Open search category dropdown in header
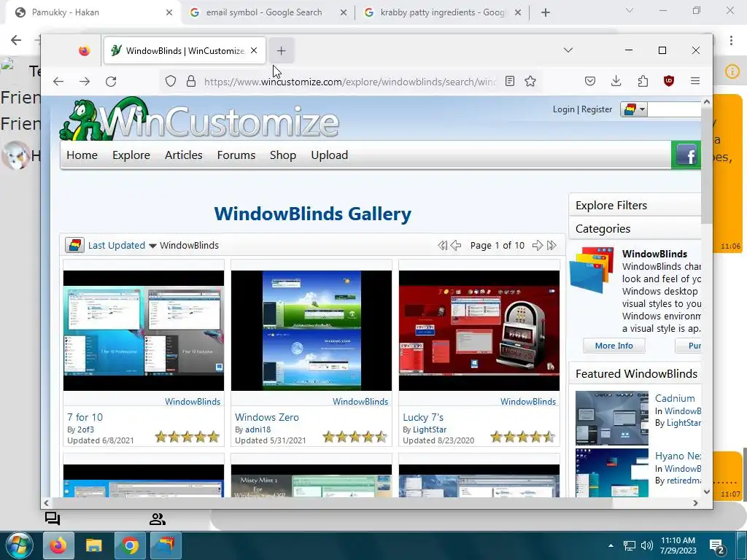Screen dimensions: 747x560 [x=633, y=109]
